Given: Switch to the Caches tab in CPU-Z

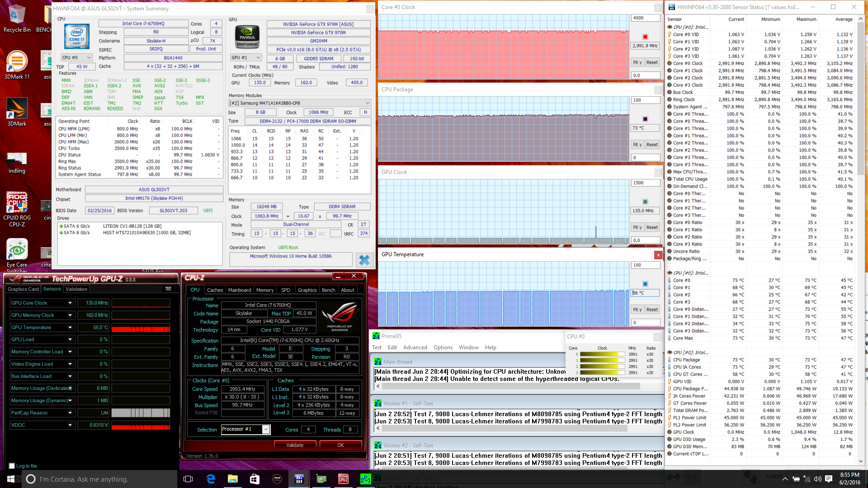Looking at the screenshot, I should pos(215,290).
